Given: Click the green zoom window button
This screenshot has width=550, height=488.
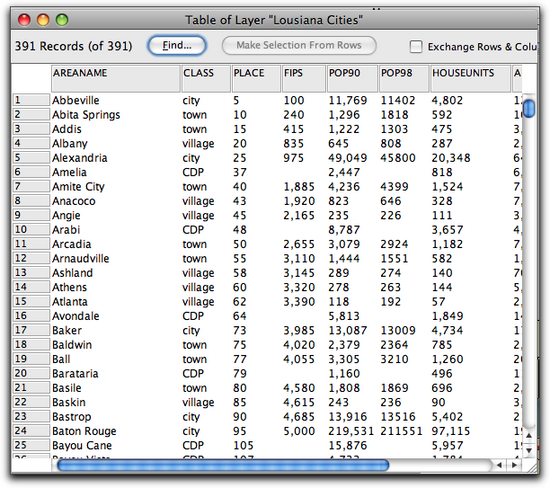Looking at the screenshot, I should coord(62,20).
